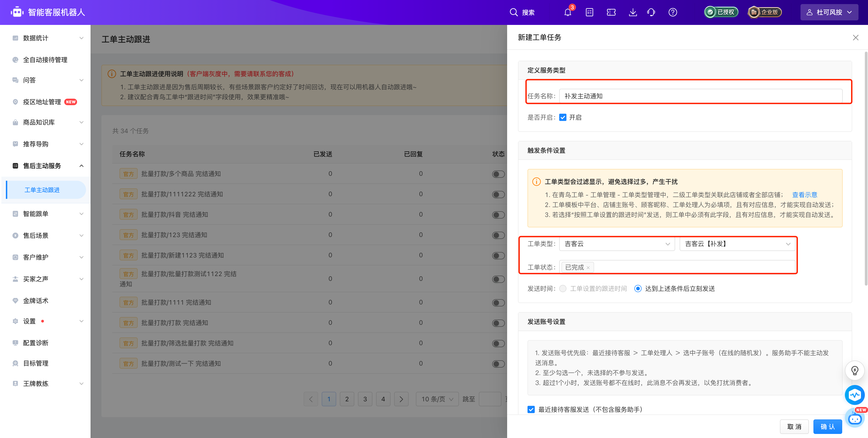Click the 数据统计 sidebar icon
The height and width of the screenshot is (438, 868).
(15, 38)
